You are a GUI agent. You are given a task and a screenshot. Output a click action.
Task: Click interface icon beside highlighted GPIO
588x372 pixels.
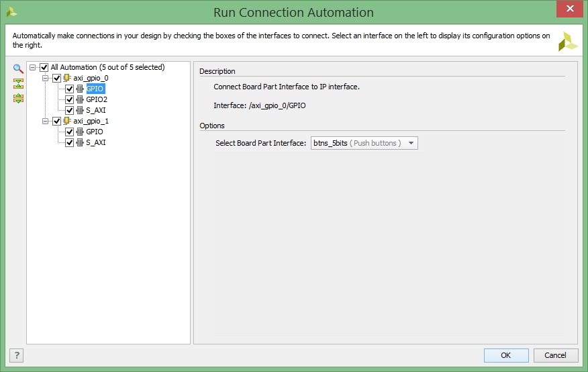pyautogui.click(x=79, y=89)
